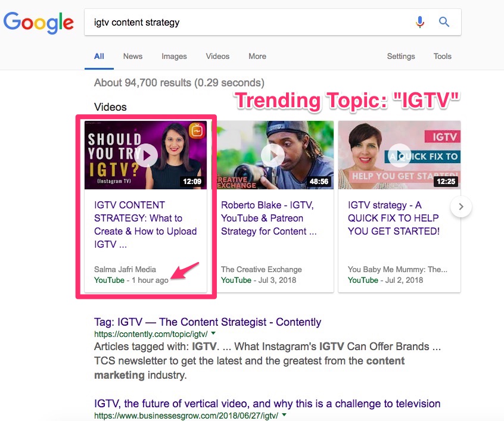504x421 pixels.
Task: Expand dropdown arrow beside contently.com URL
Action: coord(213,333)
